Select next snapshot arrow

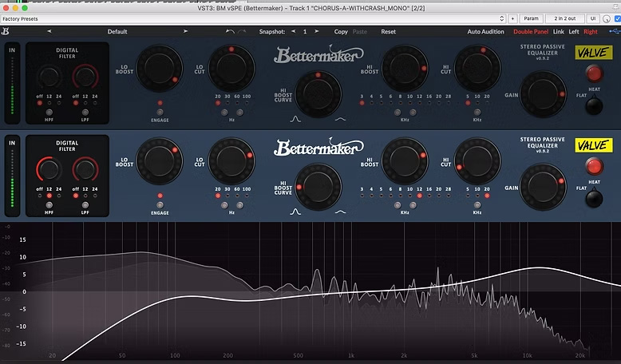click(x=316, y=31)
